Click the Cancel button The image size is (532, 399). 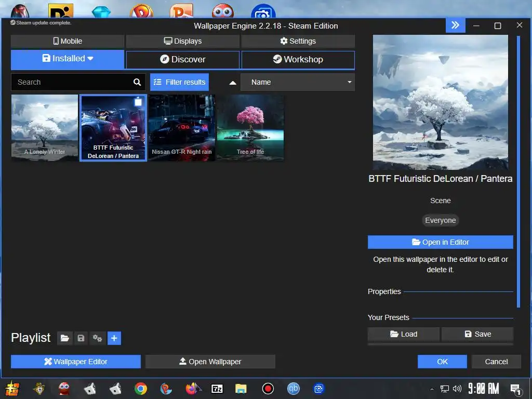pyautogui.click(x=496, y=362)
